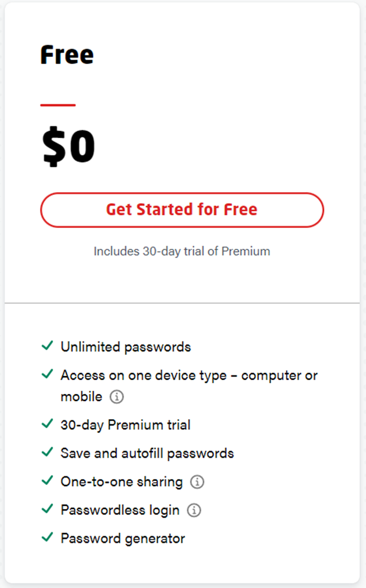Select the Passwordless login label
366x588 pixels.
tap(120, 510)
